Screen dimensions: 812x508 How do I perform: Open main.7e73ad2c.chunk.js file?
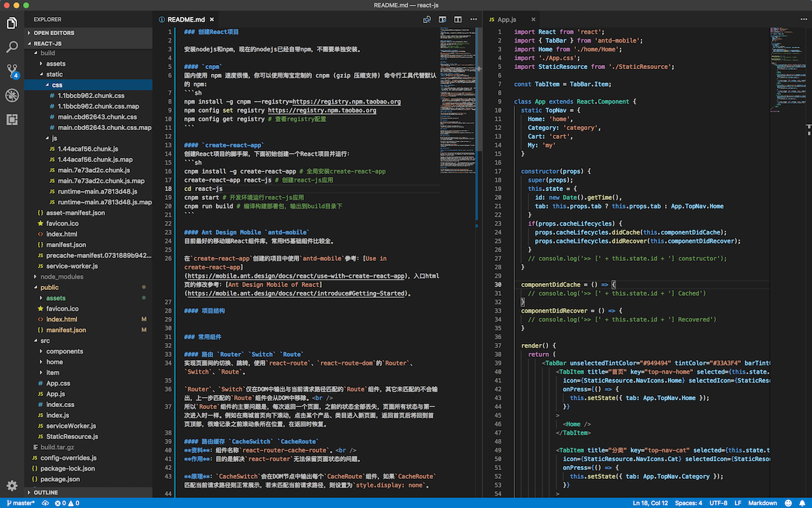[x=88, y=170]
